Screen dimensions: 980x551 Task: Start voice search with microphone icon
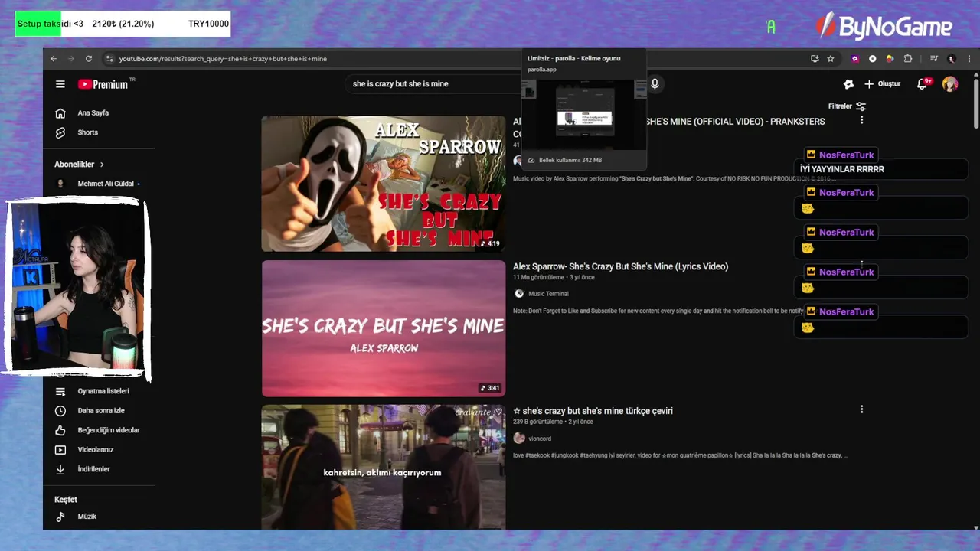655,84
